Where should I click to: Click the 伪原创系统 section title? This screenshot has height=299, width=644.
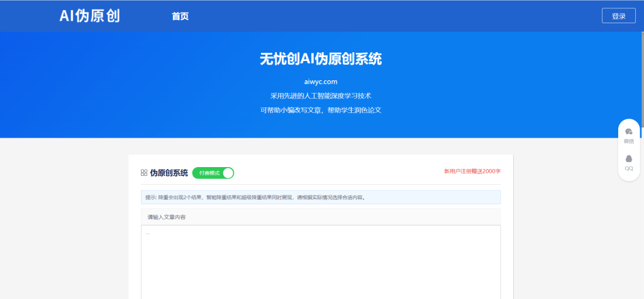click(x=169, y=173)
